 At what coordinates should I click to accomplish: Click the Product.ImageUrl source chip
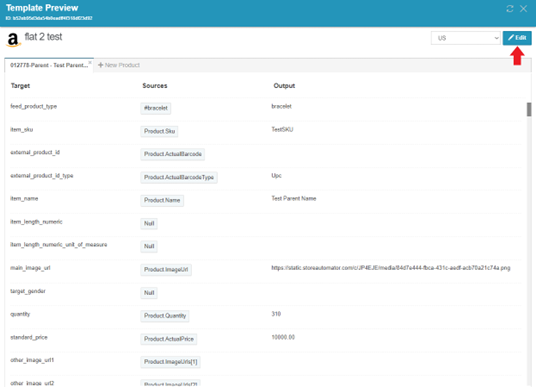pos(166,270)
